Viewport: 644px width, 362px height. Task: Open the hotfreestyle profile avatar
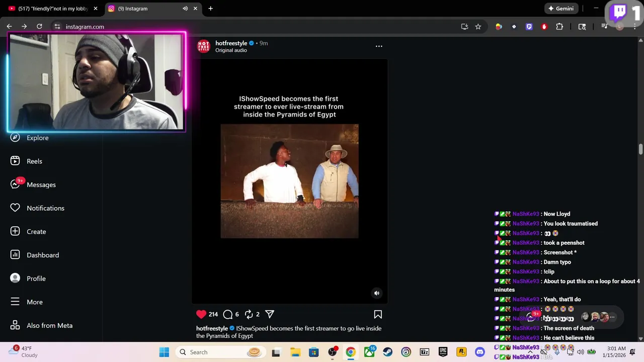pyautogui.click(x=203, y=46)
